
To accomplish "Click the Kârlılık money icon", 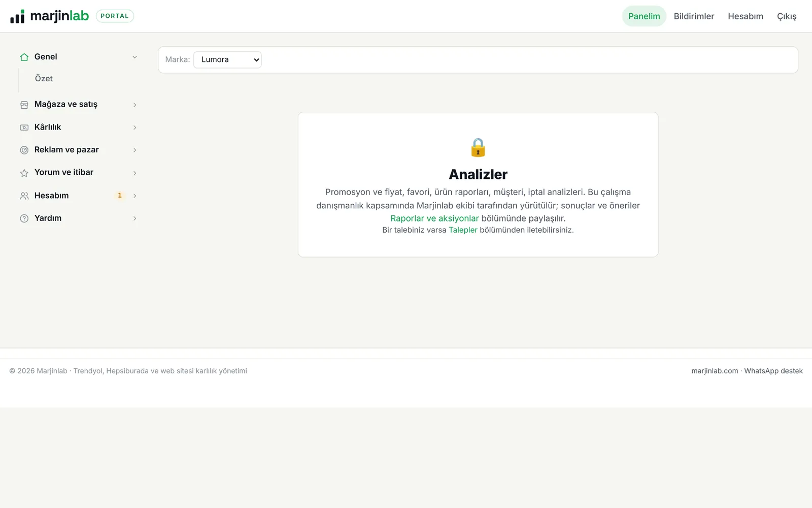I will click(24, 128).
